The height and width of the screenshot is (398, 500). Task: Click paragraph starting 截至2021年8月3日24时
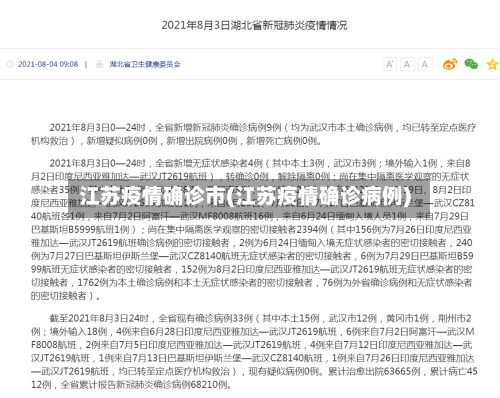(x=254, y=351)
